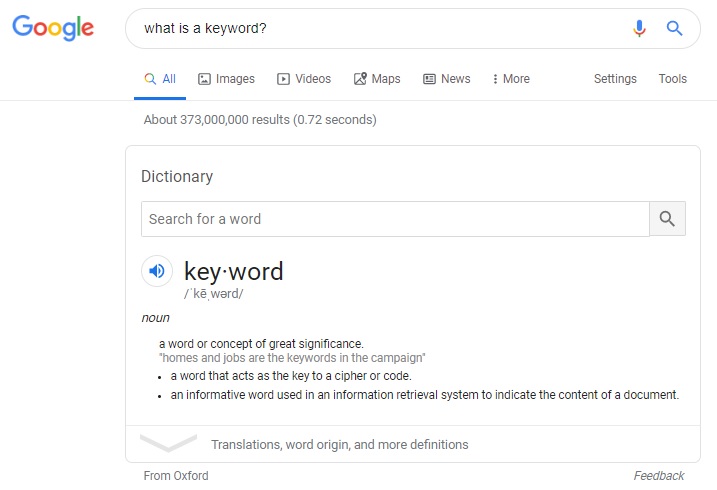
Task: Open the search Settings menu
Action: [x=615, y=79]
